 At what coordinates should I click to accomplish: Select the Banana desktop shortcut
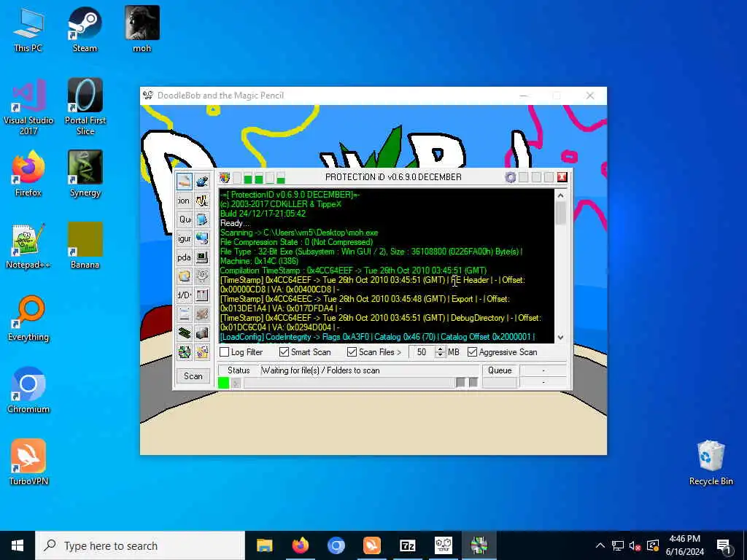tap(85, 246)
